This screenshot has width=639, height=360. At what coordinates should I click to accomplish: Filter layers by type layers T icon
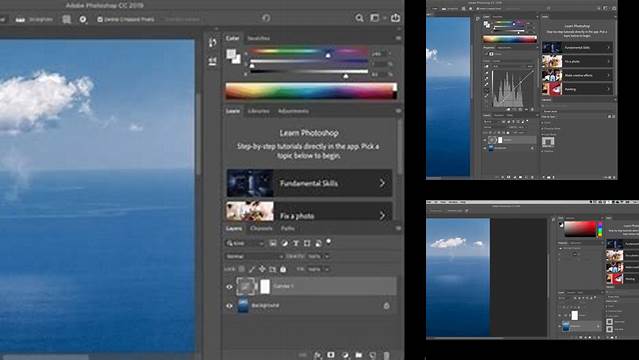[296, 243]
